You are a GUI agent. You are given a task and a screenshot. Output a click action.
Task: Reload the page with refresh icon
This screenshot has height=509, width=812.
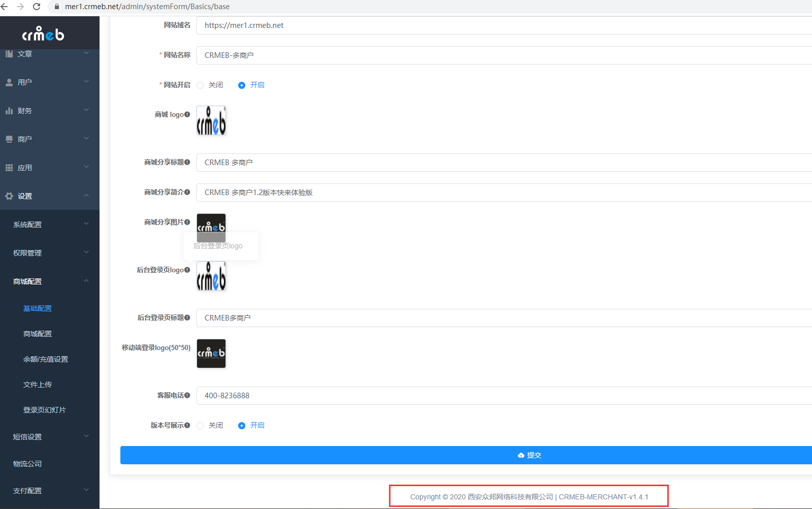click(x=37, y=7)
